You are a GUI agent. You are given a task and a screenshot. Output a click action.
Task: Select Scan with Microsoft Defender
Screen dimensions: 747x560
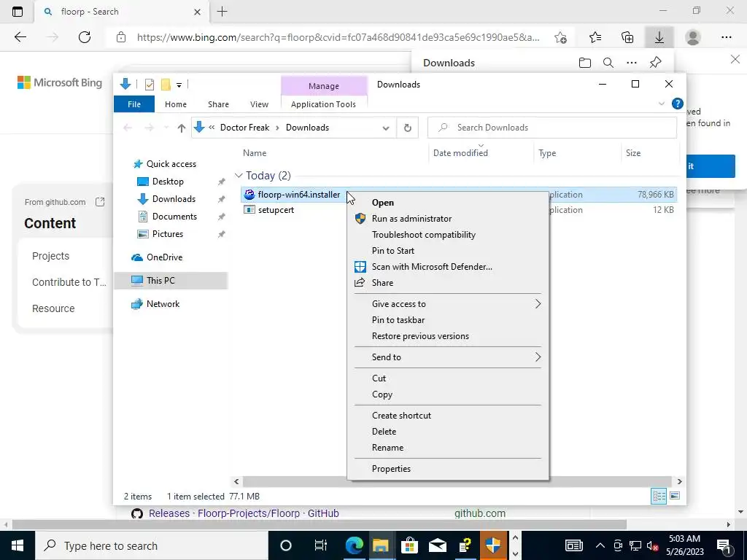pos(447,267)
